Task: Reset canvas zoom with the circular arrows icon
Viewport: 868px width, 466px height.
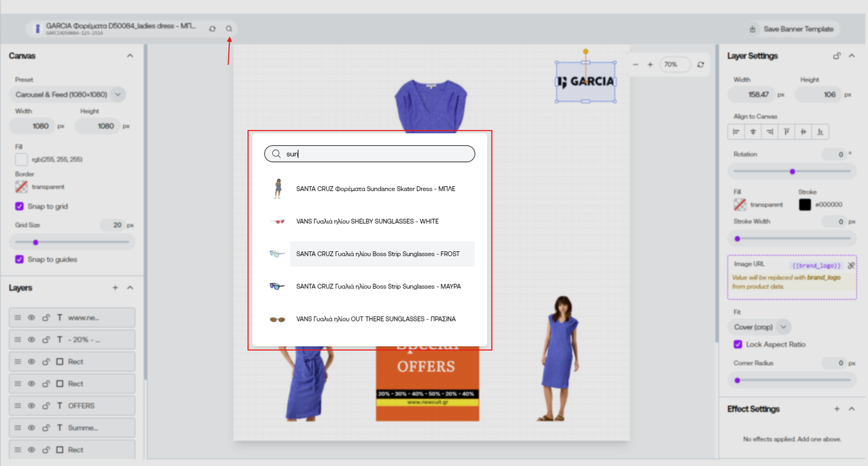Action: (701, 65)
